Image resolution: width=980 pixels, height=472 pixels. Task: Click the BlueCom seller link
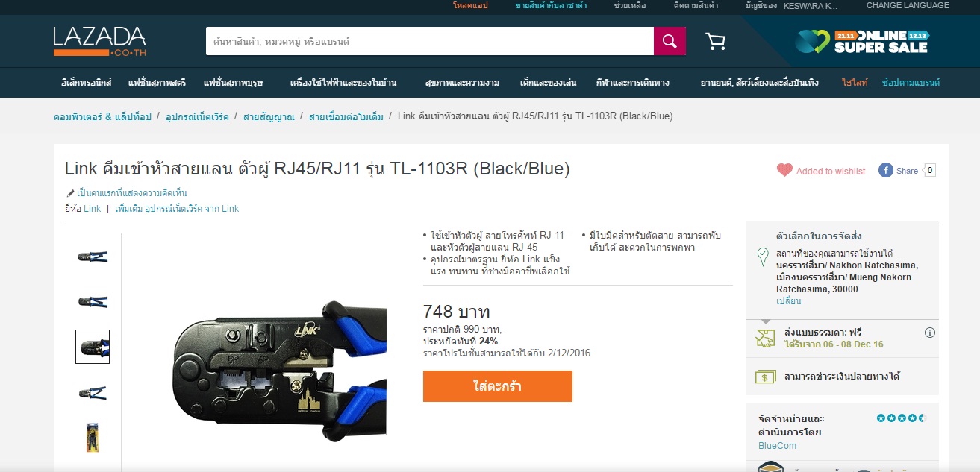click(777, 446)
